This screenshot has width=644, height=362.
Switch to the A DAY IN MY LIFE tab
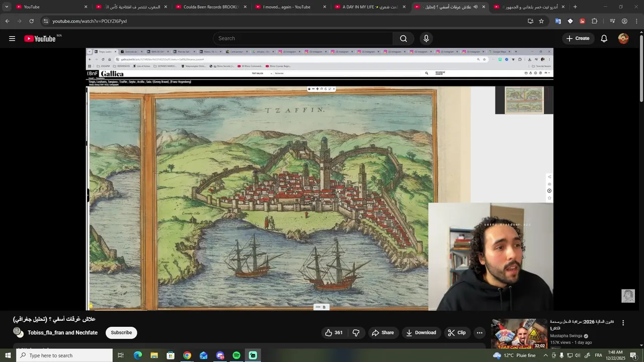coord(369,7)
